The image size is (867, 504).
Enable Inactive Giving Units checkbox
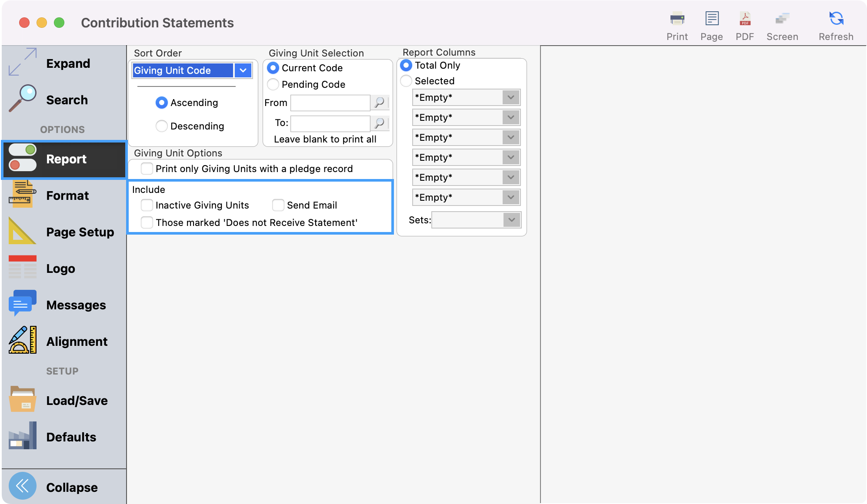tap(147, 205)
